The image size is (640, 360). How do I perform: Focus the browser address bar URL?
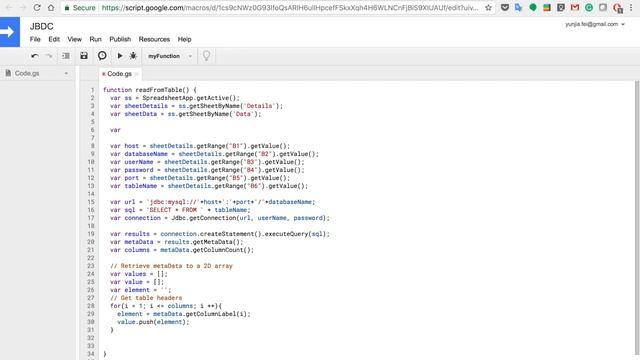click(290, 8)
